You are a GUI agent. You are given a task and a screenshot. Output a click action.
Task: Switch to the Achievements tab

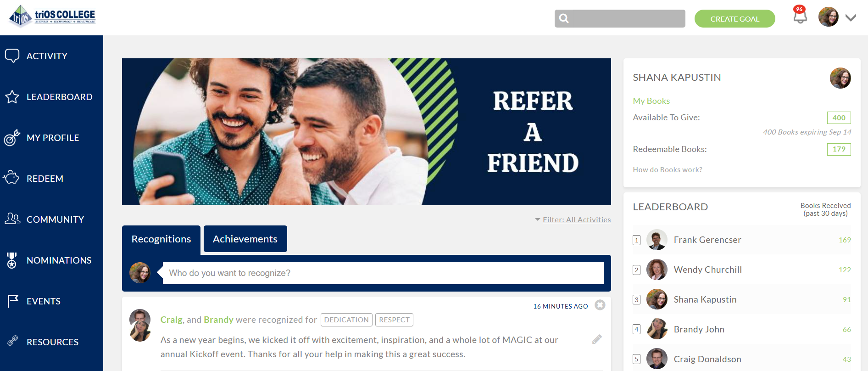tap(245, 239)
